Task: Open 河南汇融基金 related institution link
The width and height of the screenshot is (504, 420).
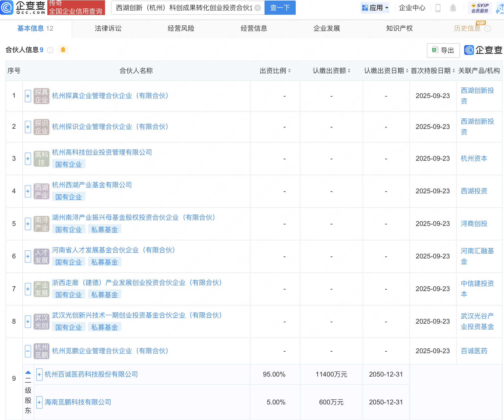Action: point(477,256)
